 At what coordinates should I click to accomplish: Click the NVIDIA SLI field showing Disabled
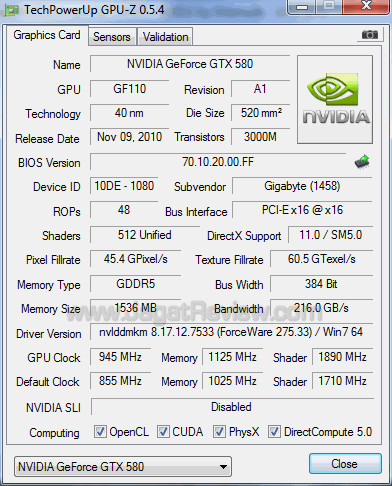pos(232,407)
